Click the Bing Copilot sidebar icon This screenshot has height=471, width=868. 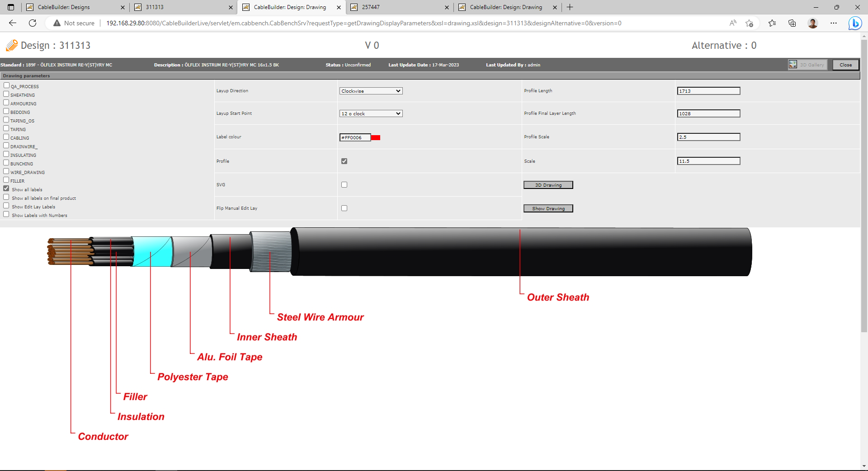[854, 23]
